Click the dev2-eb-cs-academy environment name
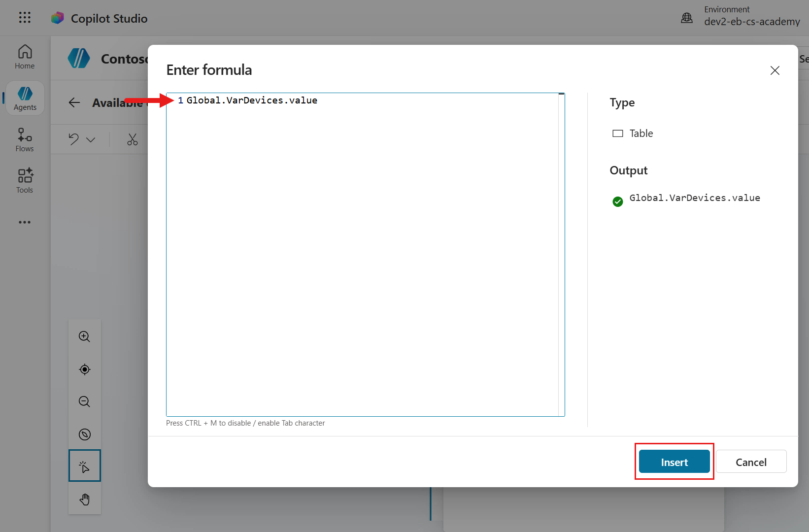The width and height of the screenshot is (809, 532). (752, 22)
